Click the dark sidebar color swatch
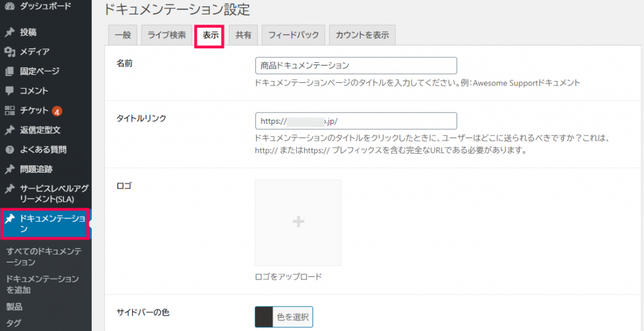Screen dimensions: 644x331 coord(264,317)
